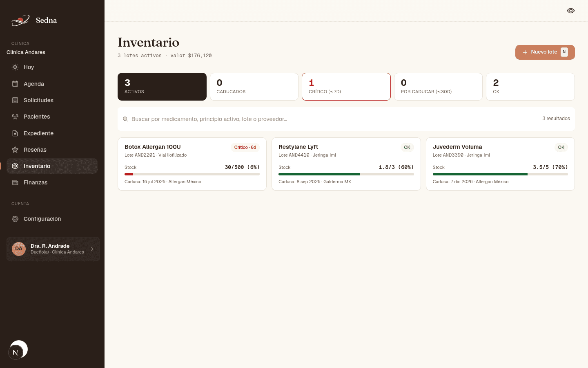Click the Inventario page heading
The image size is (588, 368).
pos(149,43)
